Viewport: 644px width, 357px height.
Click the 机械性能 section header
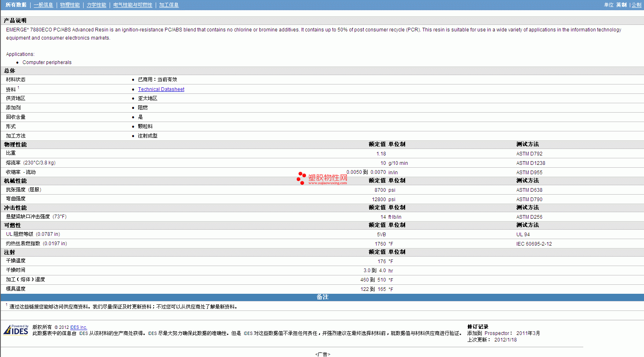click(15, 181)
